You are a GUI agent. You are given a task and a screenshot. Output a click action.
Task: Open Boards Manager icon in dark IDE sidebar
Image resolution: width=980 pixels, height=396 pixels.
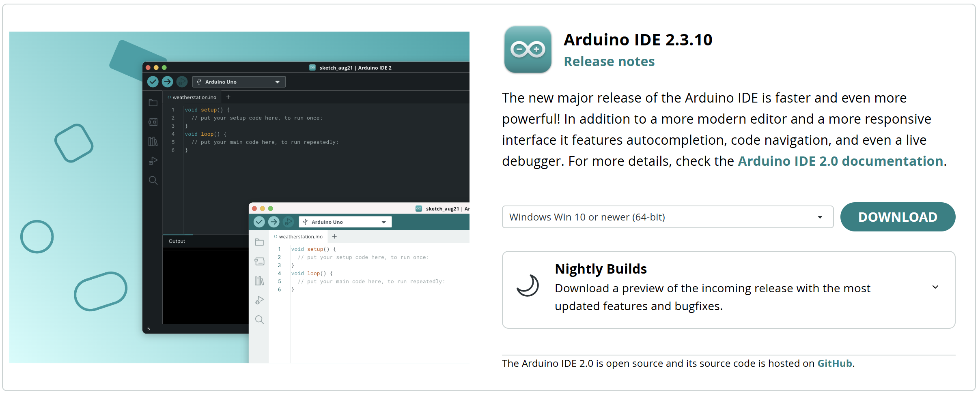coord(153,122)
